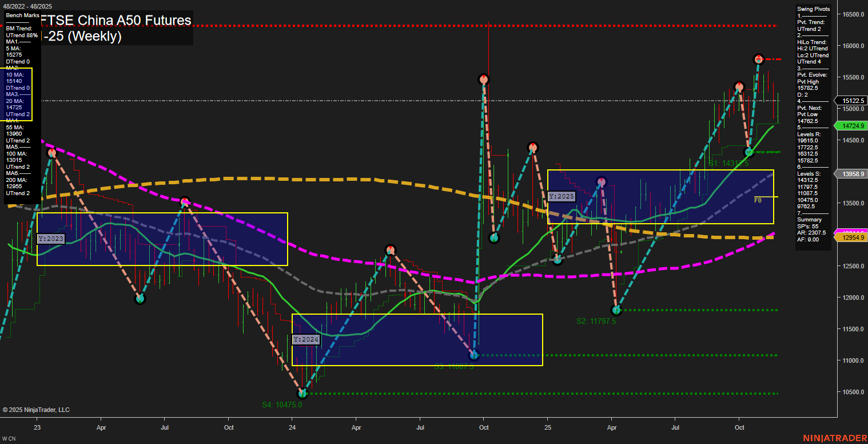
Task: Select support level 11087.5 in panel
Action: coord(808,193)
